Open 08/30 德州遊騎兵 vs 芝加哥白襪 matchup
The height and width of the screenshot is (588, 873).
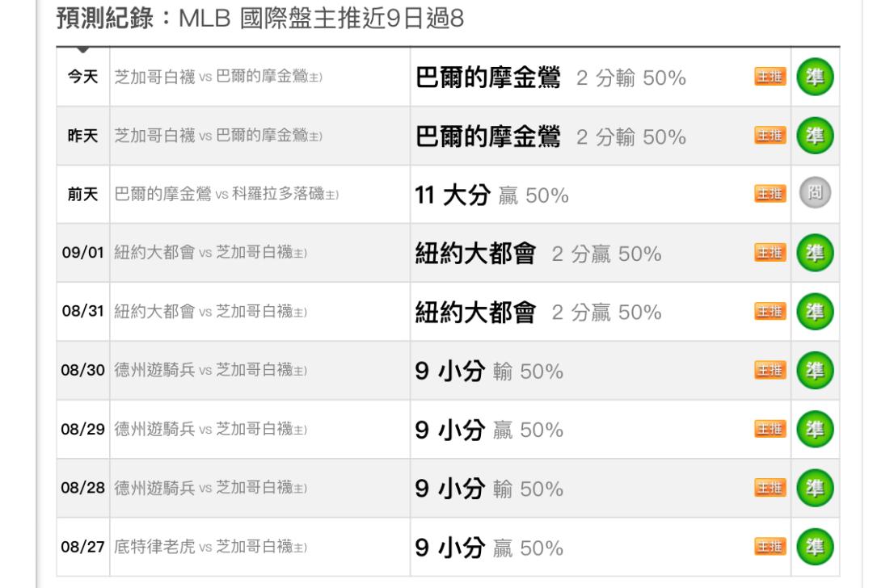[x=210, y=370]
